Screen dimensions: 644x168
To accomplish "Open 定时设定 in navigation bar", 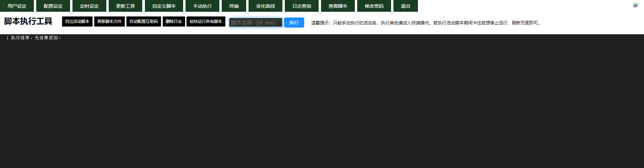I will (x=89, y=6).
